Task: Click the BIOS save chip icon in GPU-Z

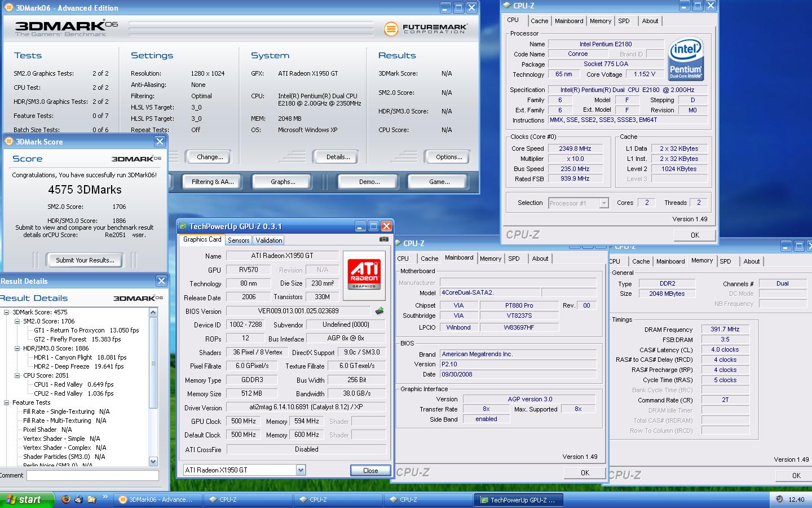Action: (x=379, y=310)
